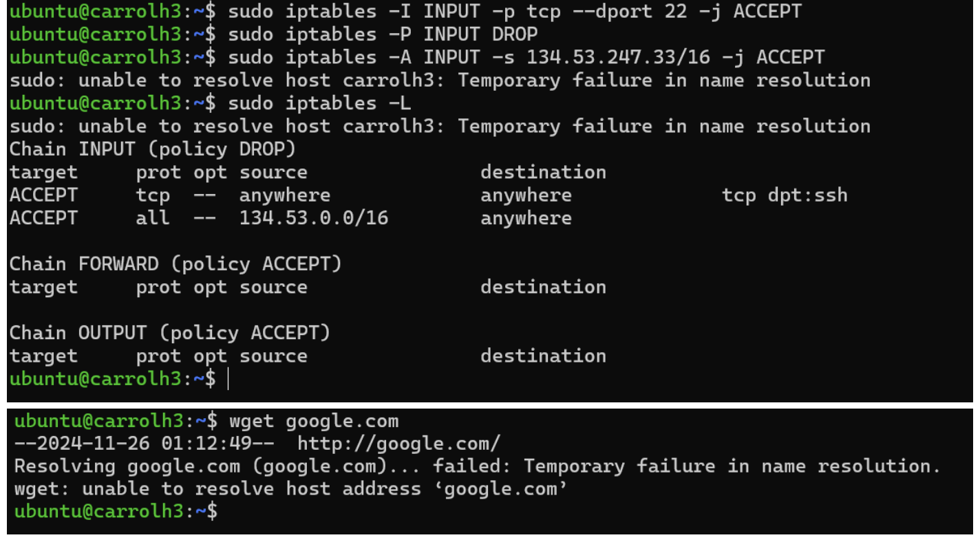Screen dimensions: 980x542
Task: Click the 'Chain INPUT (policy DROP)' header
Action: (x=152, y=149)
